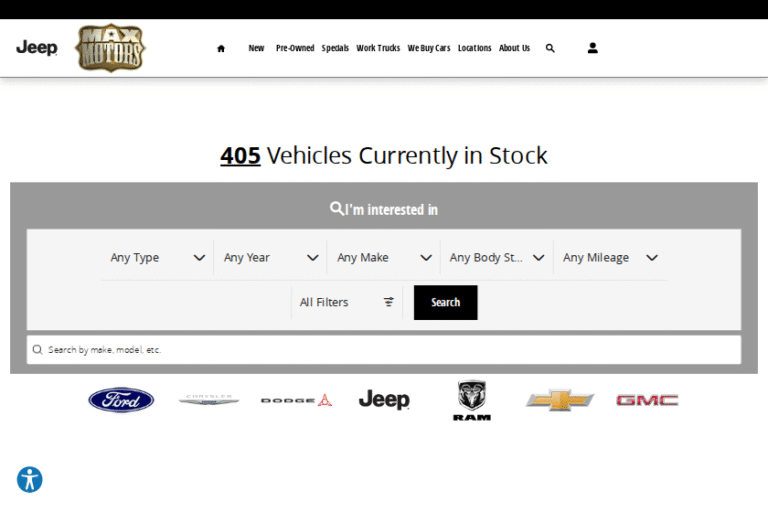The height and width of the screenshot is (512, 768).
Task: Click the Max Motors logo
Action: click(111, 48)
